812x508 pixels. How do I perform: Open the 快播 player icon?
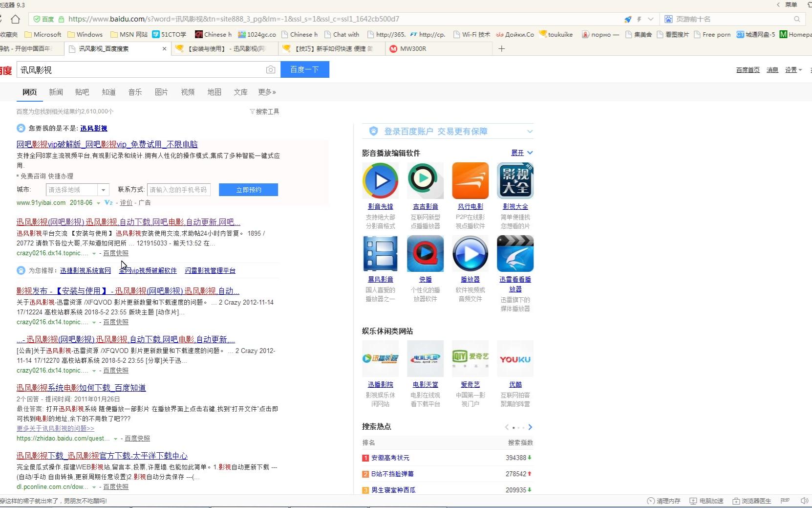coord(425,253)
